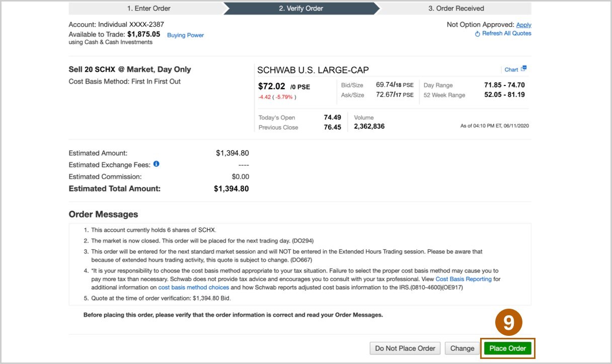Click the 'Before placing this order' verification reminder
The image size is (612, 364).
pos(233,315)
